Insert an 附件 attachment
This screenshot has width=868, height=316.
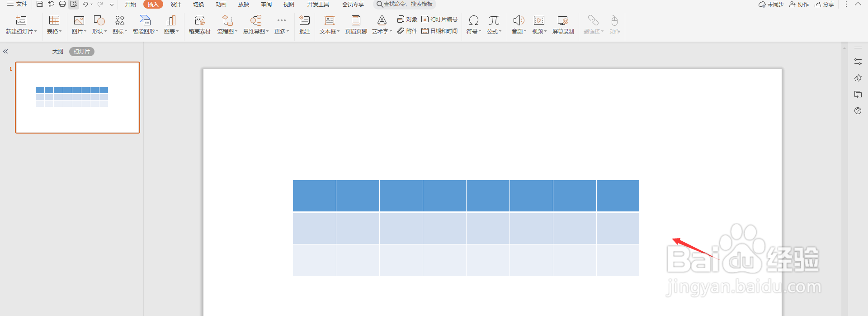coord(407,31)
